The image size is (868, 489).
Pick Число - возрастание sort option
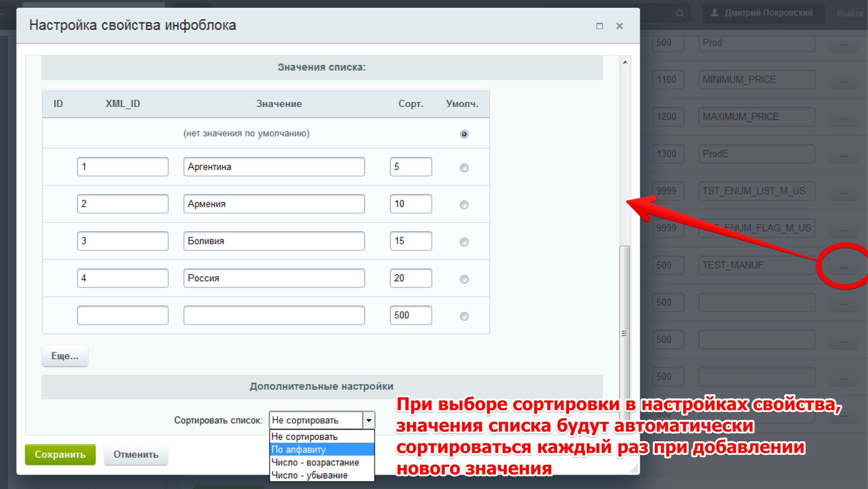[321, 462]
